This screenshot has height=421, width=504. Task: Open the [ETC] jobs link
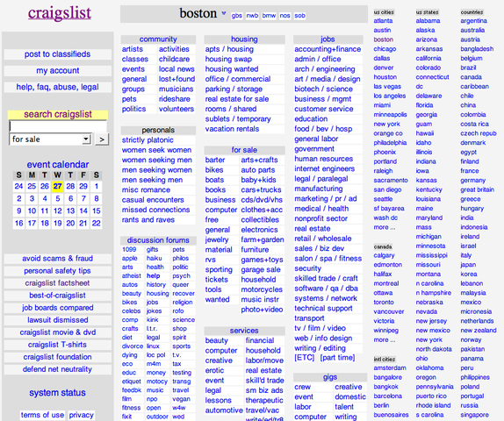(x=304, y=358)
